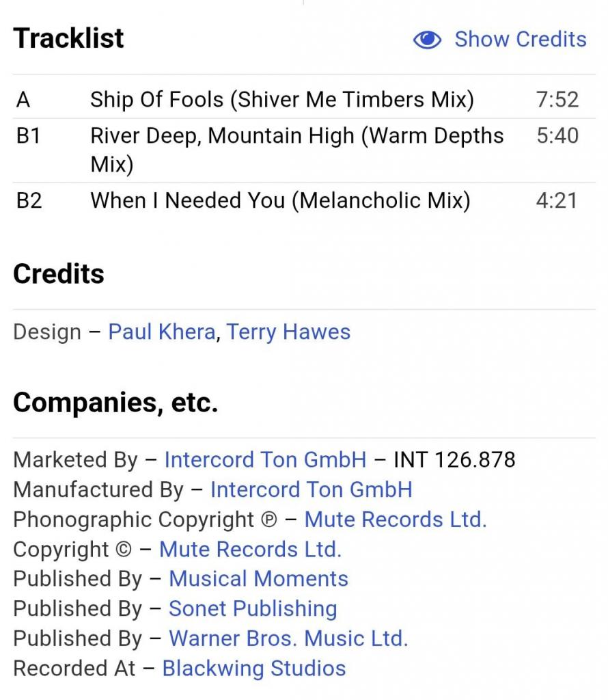Open Mute Records Ltd. under Copyright ©
This screenshot has width=608, height=700.
coord(250,549)
